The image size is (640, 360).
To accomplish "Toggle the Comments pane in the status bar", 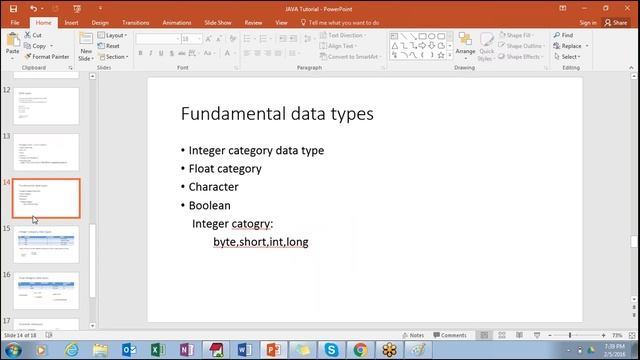I will (450, 335).
